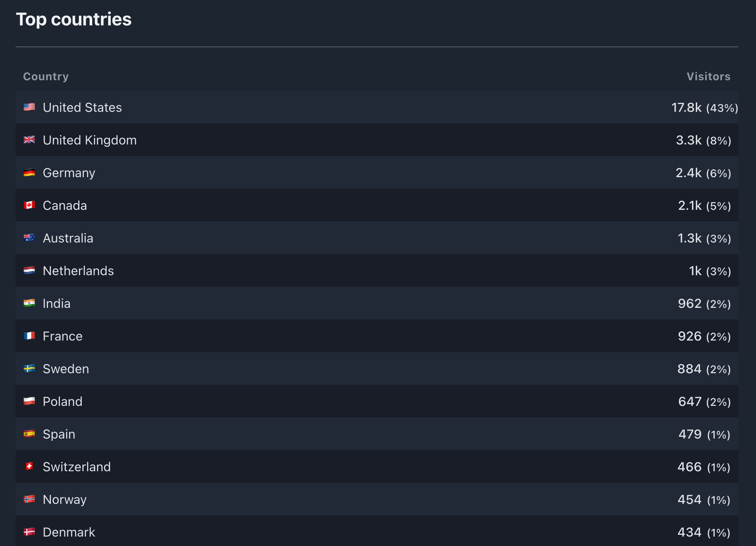Click the Sweden flag icon
This screenshot has width=756, height=546.
pos(29,368)
